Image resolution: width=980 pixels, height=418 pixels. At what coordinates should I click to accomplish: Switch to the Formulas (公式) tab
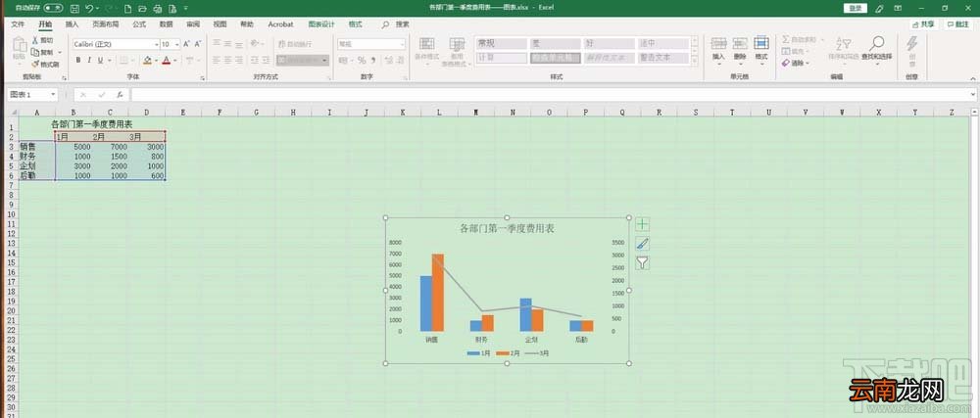click(x=139, y=24)
